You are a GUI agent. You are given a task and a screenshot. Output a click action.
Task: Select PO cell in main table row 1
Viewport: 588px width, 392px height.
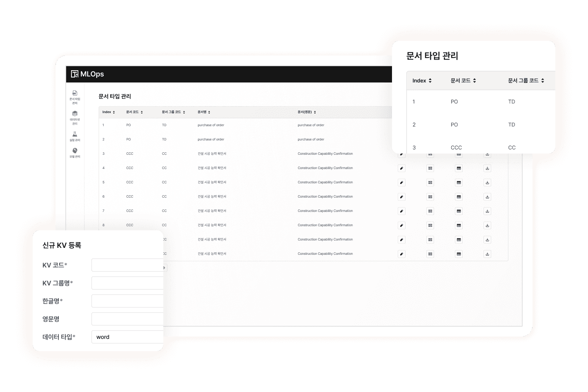click(128, 125)
